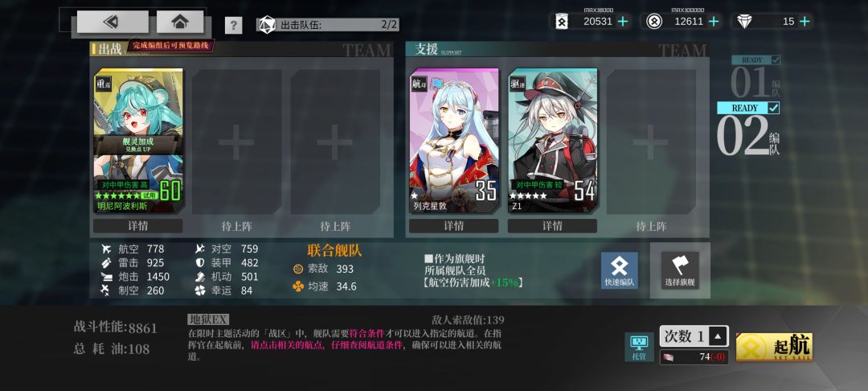Open the question mark help icon
This screenshot has height=391, width=868.
(x=234, y=25)
